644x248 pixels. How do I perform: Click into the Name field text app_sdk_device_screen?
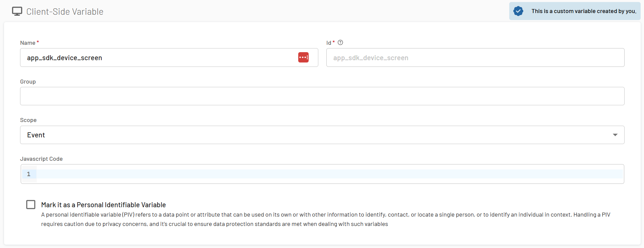pyautogui.click(x=65, y=58)
